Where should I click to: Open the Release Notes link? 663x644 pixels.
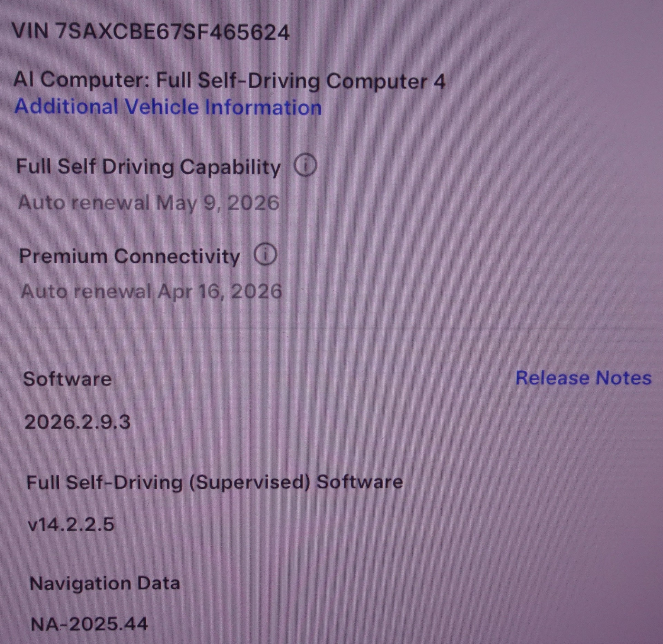(x=583, y=378)
